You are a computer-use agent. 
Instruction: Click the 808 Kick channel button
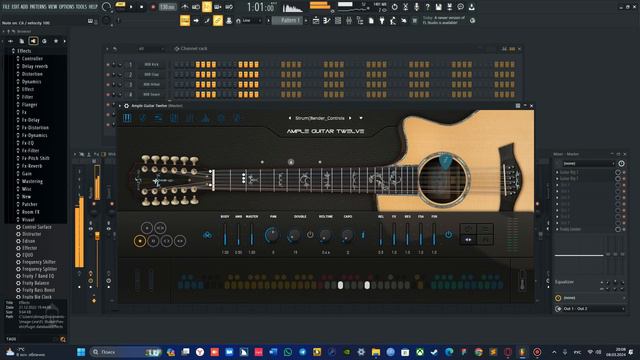point(151,64)
